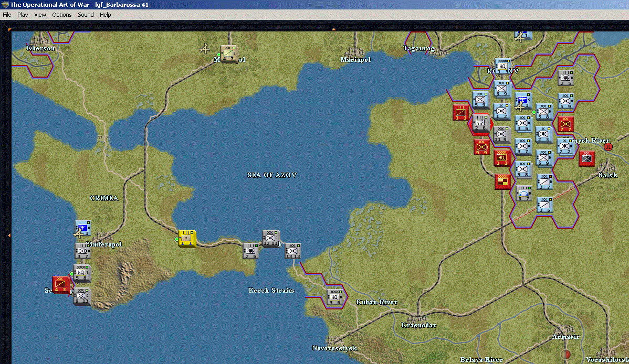
Task: Click the Mariupol city label
Action: [355, 60]
